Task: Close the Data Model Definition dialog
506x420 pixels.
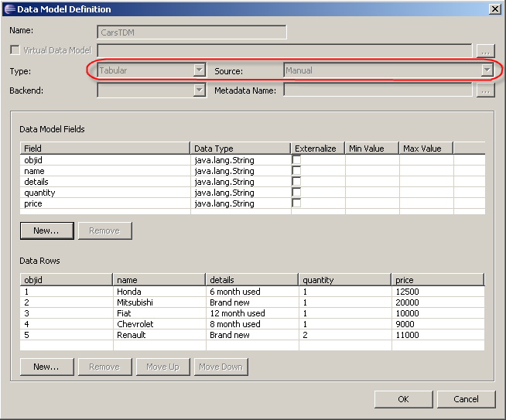Action: pyautogui.click(x=494, y=9)
